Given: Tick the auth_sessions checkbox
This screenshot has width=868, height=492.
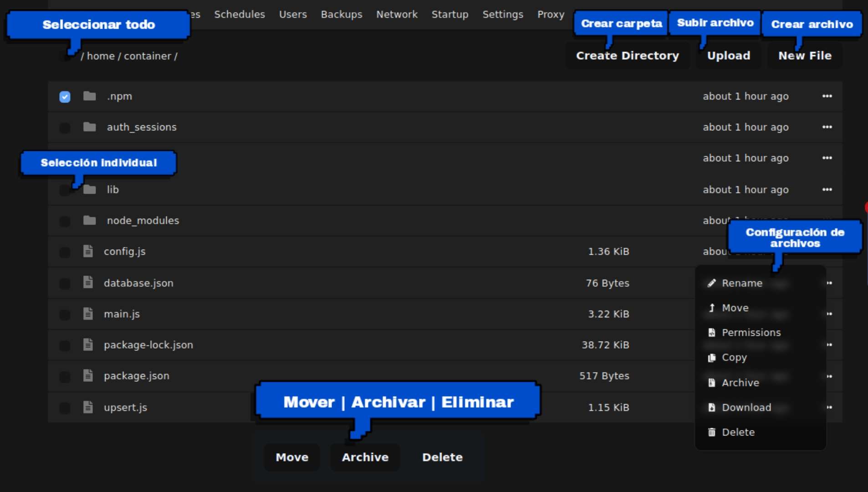Looking at the screenshot, I should tap(65, 128).
